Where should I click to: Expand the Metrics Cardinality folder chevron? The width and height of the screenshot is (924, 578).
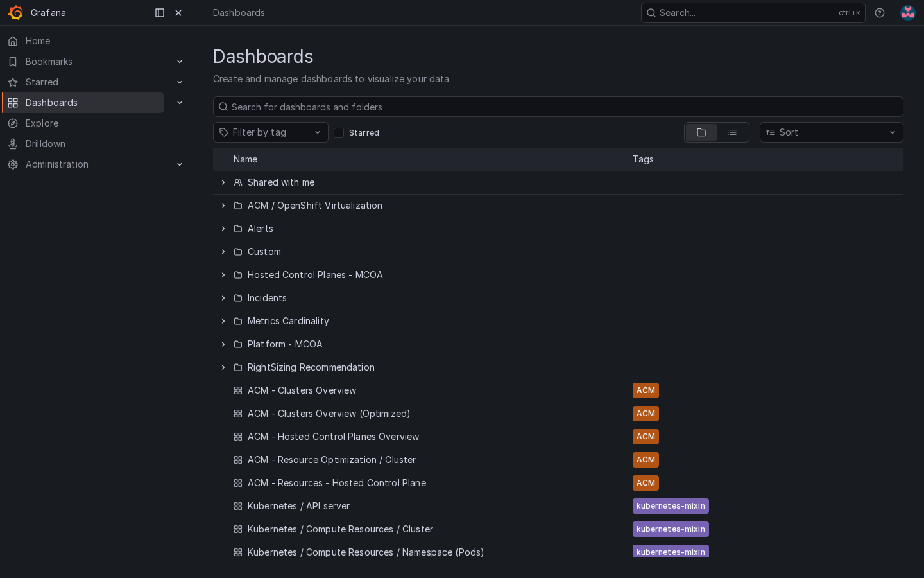(223, 321)
